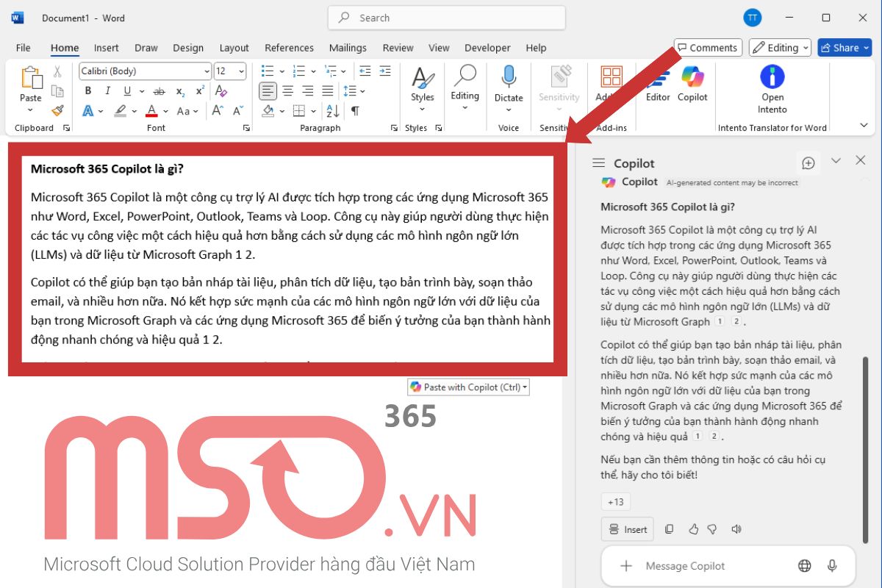
Task: Apply Superscript formatting
Action: coord(200,91)
